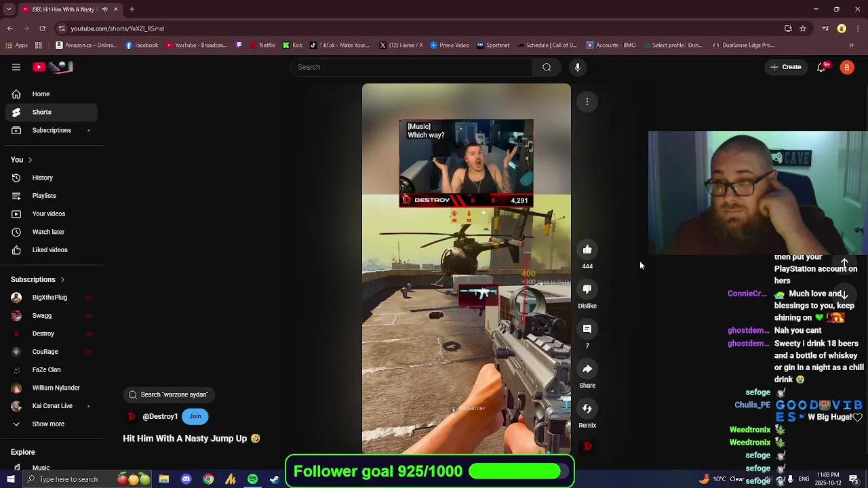Open Watch later list
Image resolution: width=868 pixels, height=488 pixels.
[x=52, y=232]
